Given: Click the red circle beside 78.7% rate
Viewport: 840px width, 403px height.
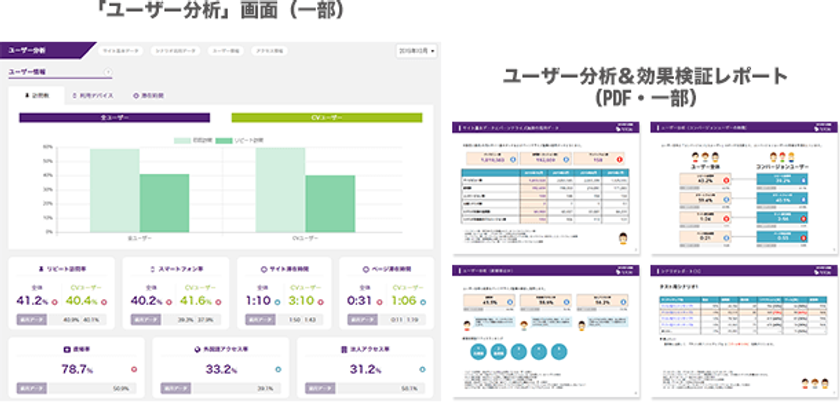Looking at the screenshot, I should (134, 370).
